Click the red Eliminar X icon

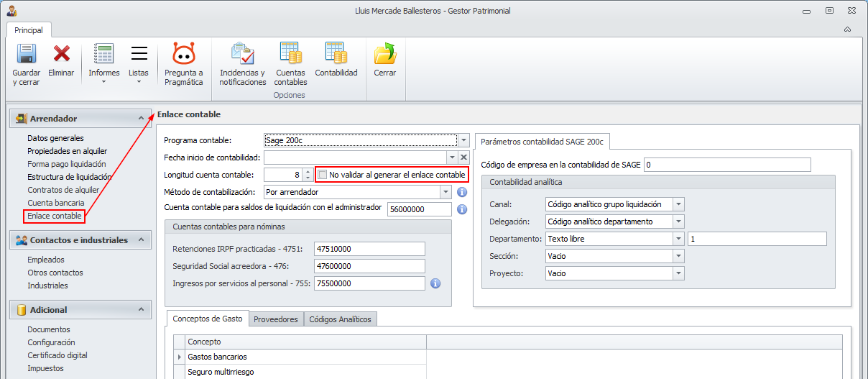click(61, 55)
